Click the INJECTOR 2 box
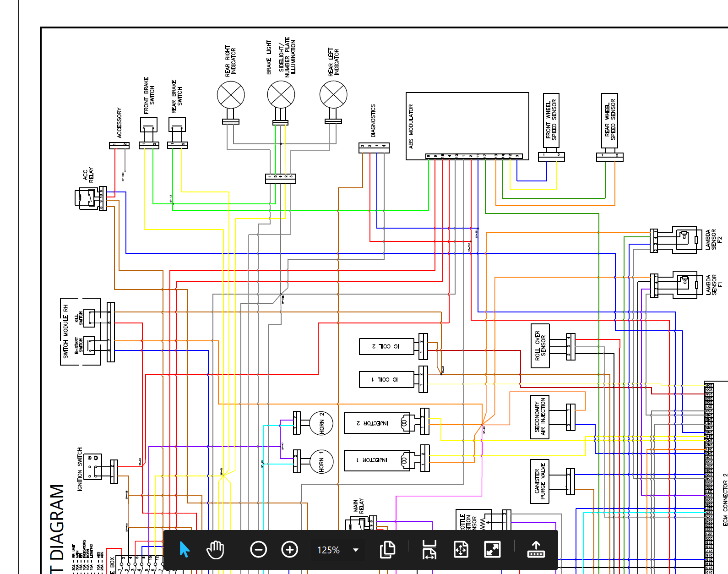This screenshot has height=574, width=728. (377, 423)
